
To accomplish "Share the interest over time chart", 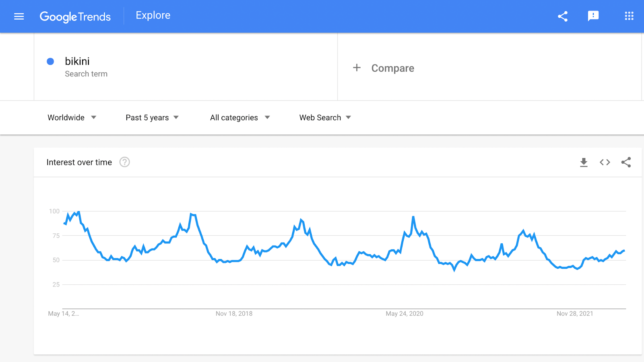I will [x=626, y=162].
